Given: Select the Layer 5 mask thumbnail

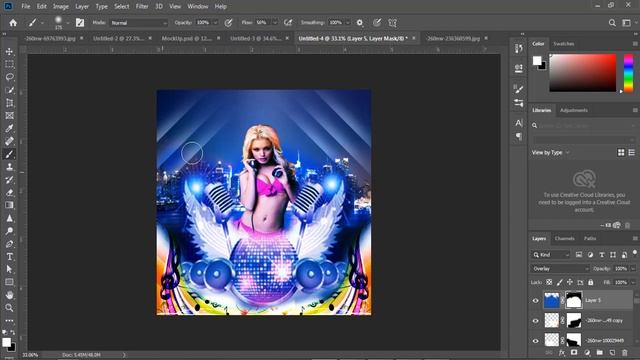Looking at the screenshot, I should (573, 300).
